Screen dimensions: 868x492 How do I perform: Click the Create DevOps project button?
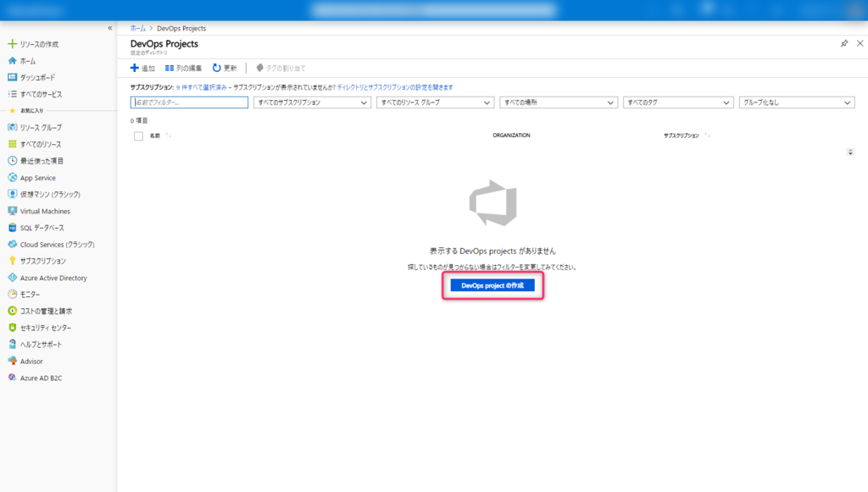click(x=492, y=285)
